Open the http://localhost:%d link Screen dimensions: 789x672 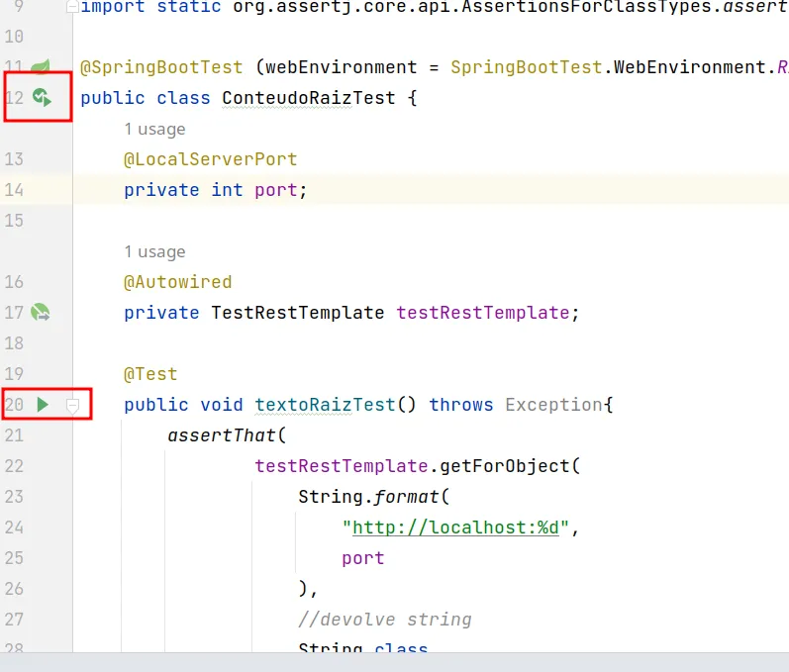click(x=455, y=528)
